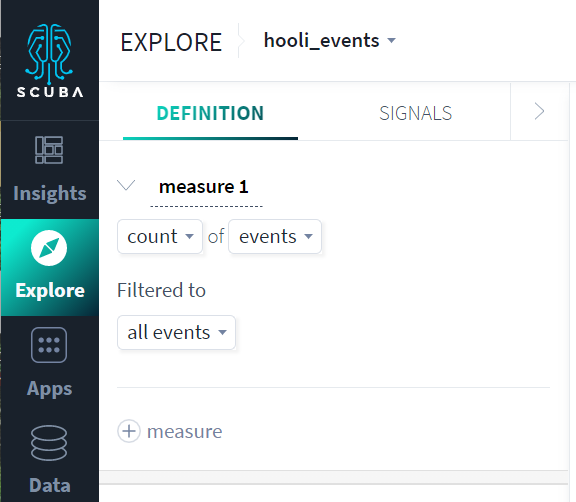Image resolution: width=576 pixels, height=502 pixels.
Task: Click the Data sidebar label
Action: [x=50, y=485]
